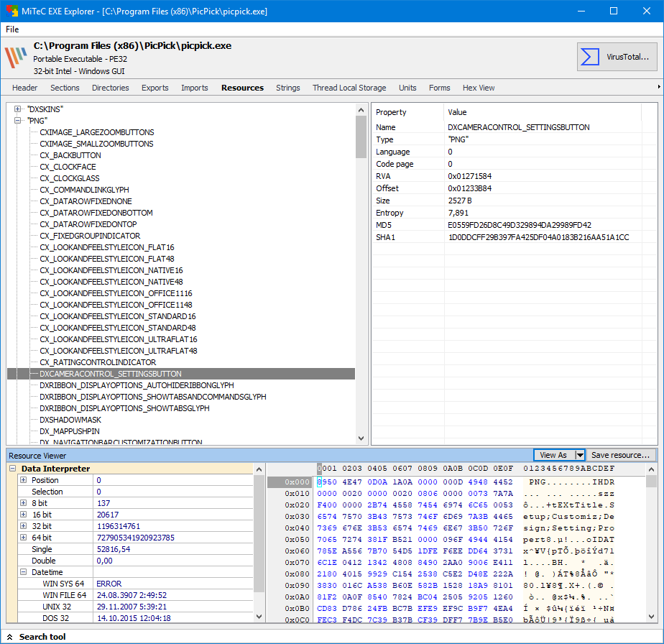Viewport: 664px width, 644px height.
Task: Click the Save resource button
Action: [620, 455]
